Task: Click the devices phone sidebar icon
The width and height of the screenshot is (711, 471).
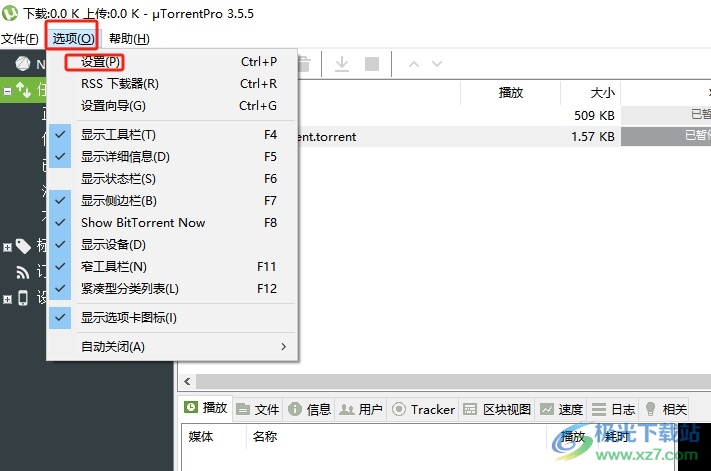Action: (23, 298)
